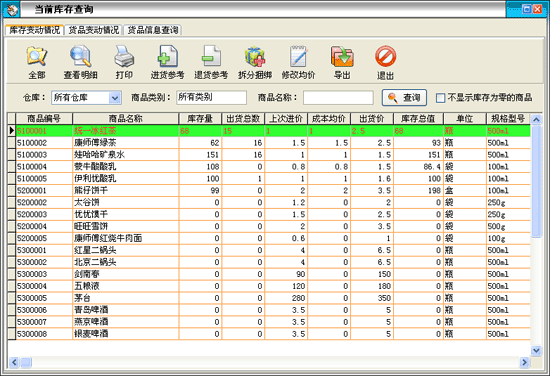The image size is (550, 376).
Task: Click the 商品名称 search input field
Action: pyautogui.click(x=338, y=98)
